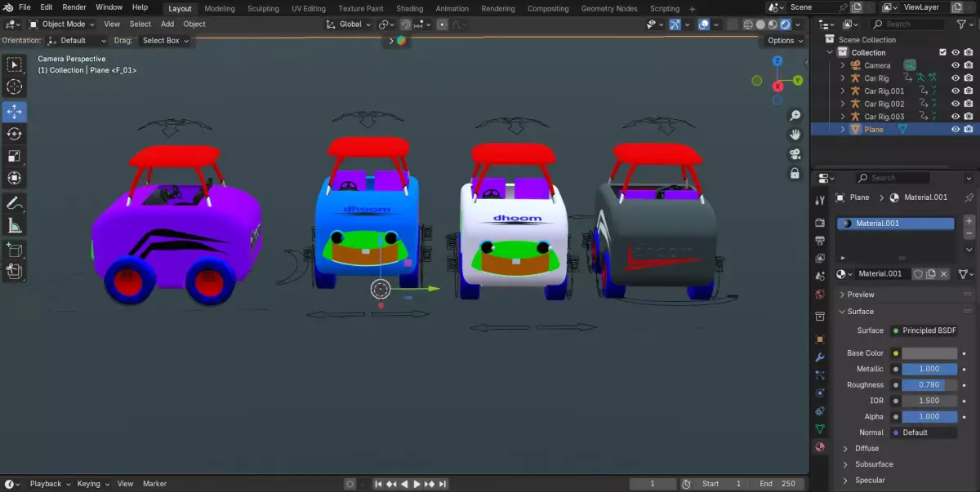Open the Particles properties tab
This screenshot has height=492, width=980.
click(820, 375)
